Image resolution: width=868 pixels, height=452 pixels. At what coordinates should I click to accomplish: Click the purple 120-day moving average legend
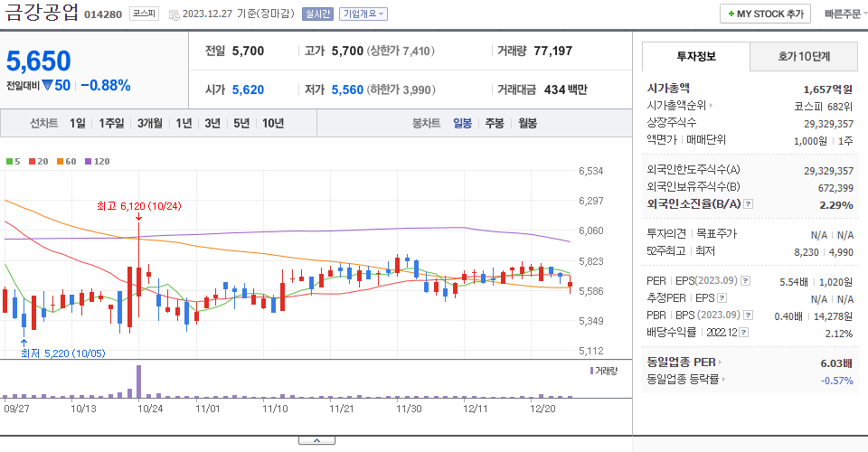tap(97, 162)
